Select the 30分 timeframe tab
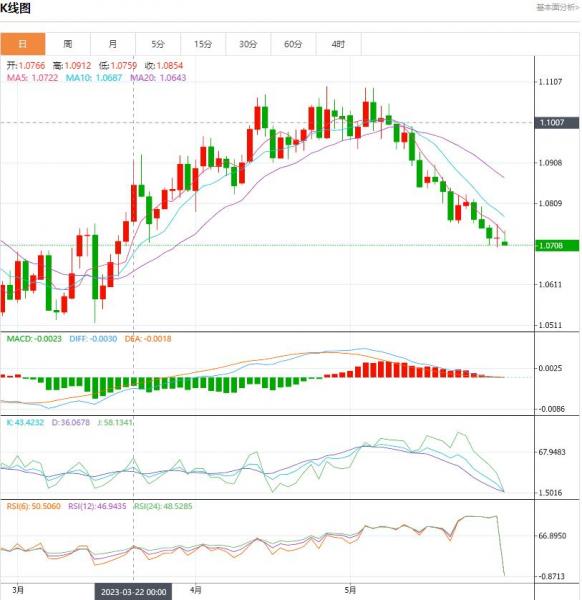 248,44
